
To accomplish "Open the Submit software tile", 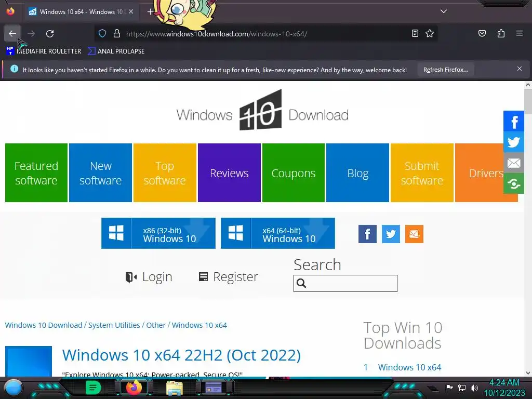I will (x=422, y=172).
